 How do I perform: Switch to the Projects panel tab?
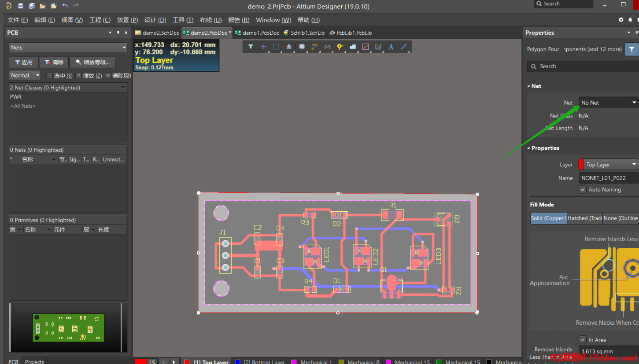click(x=34, y=361)
